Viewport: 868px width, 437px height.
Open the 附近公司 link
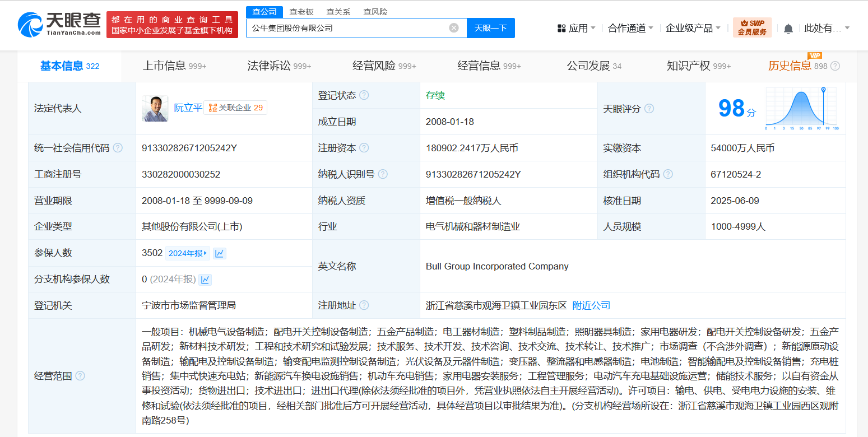coord(591,305)
